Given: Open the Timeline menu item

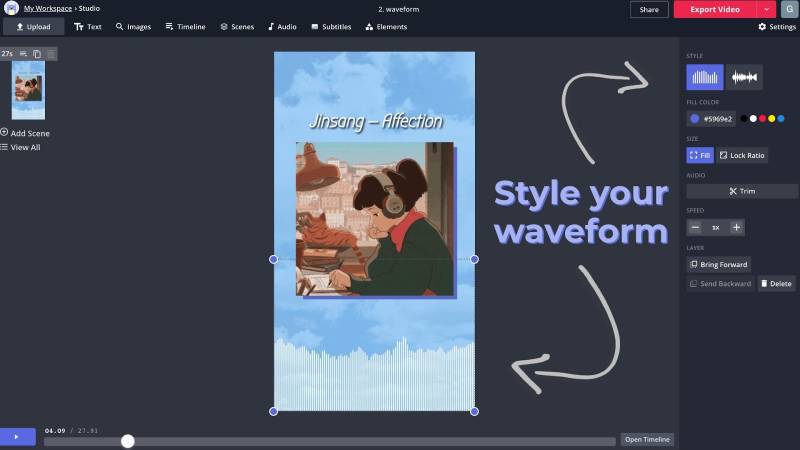Looking at the screenshot, I should 185,27.
